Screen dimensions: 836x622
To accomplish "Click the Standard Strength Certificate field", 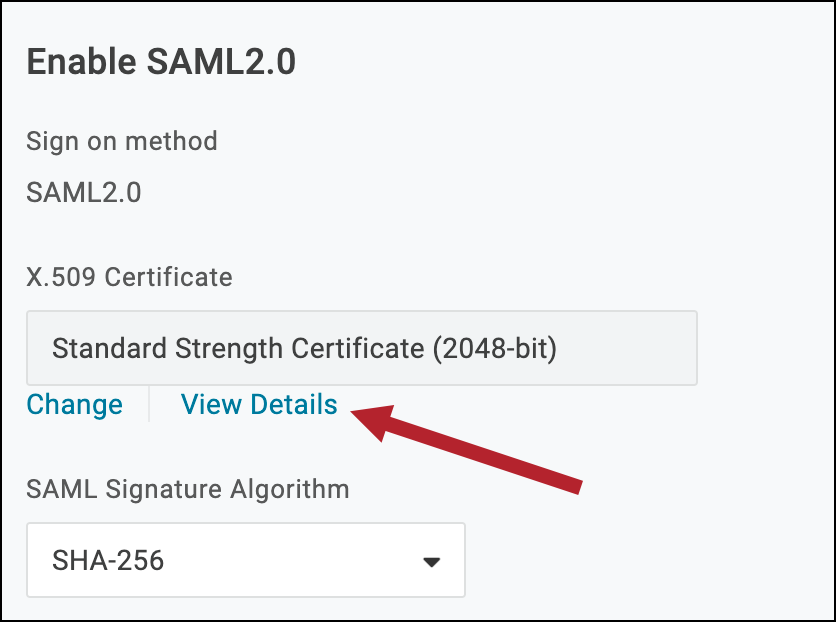I will 361,348.
